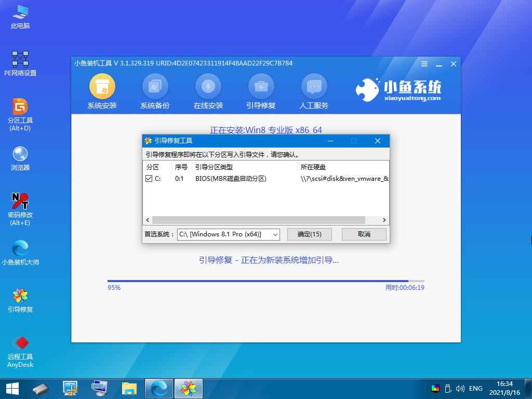Confirm with the 确定(15) button
This screenshot has height=399, width=532.
coord(309,234)
